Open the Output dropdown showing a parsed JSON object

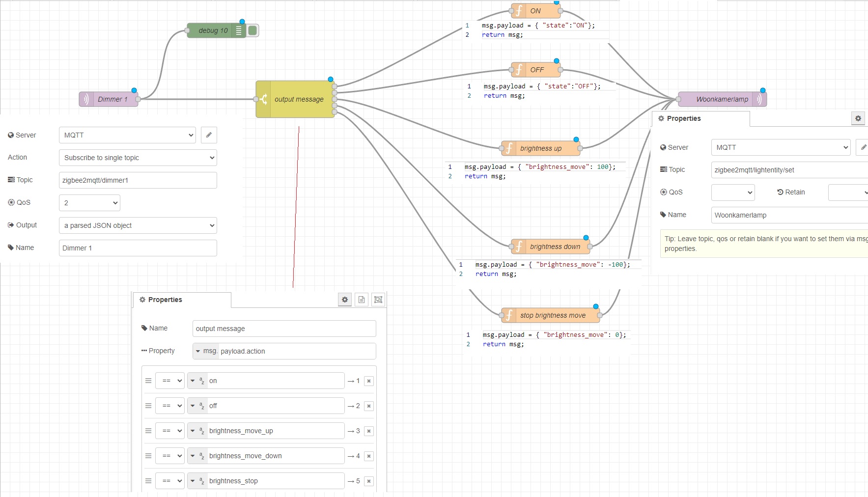click(x=138, y=225)
